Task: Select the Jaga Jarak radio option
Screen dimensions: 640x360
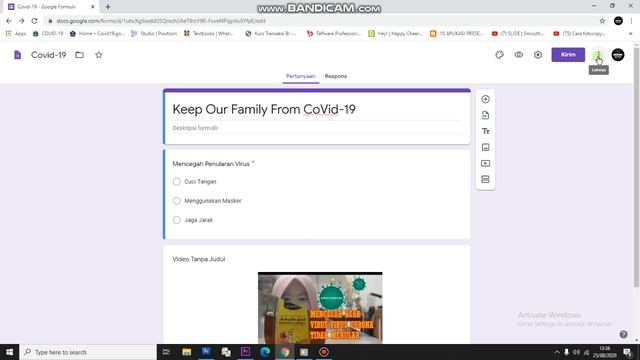Action: [x=177, y=220]
